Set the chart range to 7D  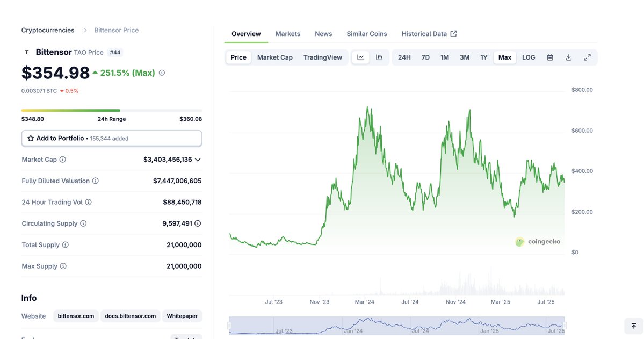(x=425, y=57)
